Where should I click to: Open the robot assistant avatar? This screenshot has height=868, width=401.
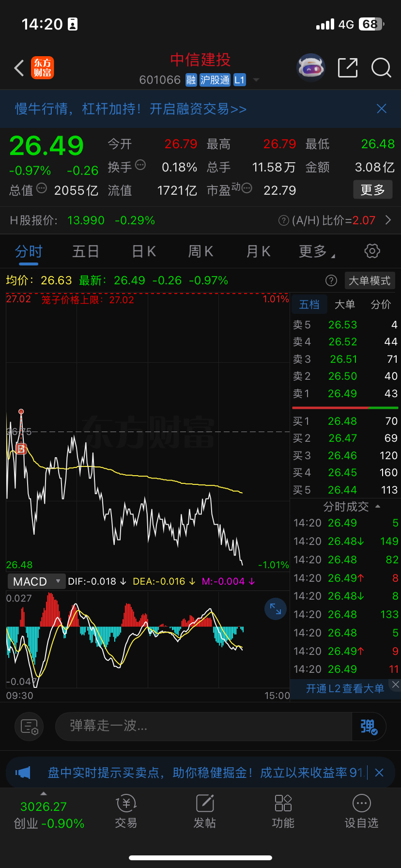(311, 68)
